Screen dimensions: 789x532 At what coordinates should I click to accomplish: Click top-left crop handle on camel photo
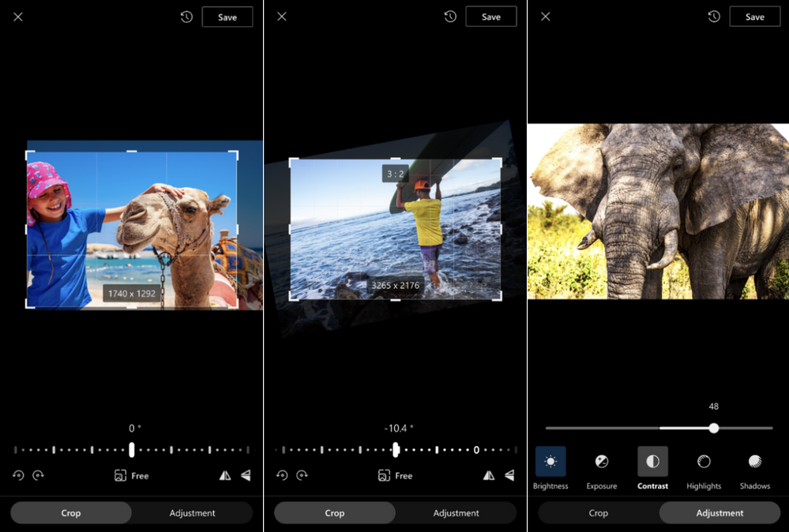[29, 155]
